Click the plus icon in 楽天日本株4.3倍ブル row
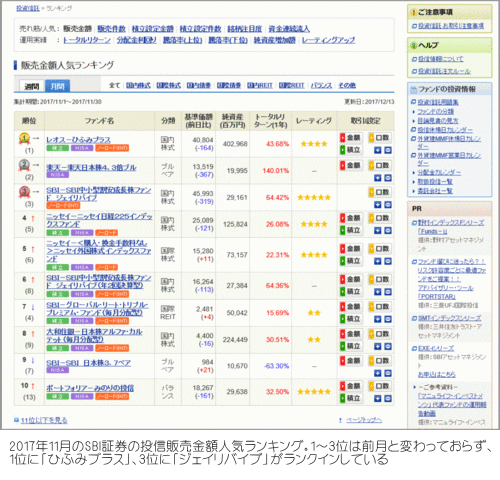Viewport: 500px width, 480px height. point(377,178)
